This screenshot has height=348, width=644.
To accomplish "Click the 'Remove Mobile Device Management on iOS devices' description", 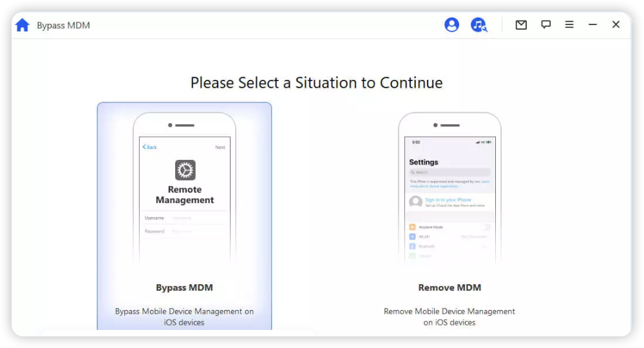I will (x=450, y=317).
